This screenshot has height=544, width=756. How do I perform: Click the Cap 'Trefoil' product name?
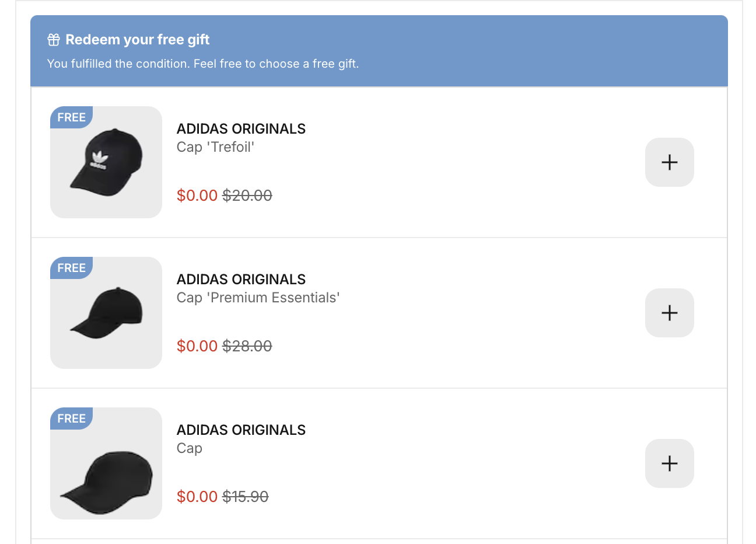coord(215,147)
